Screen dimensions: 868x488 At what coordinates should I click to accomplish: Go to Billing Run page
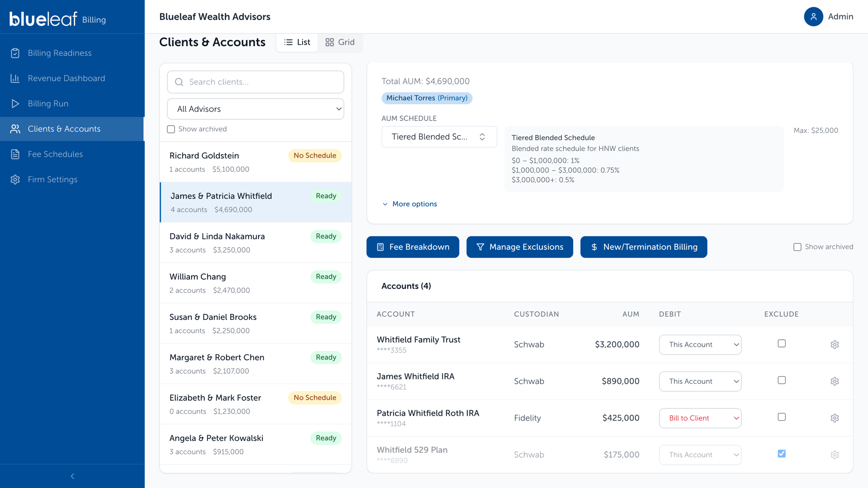click(x=72, y=103)
